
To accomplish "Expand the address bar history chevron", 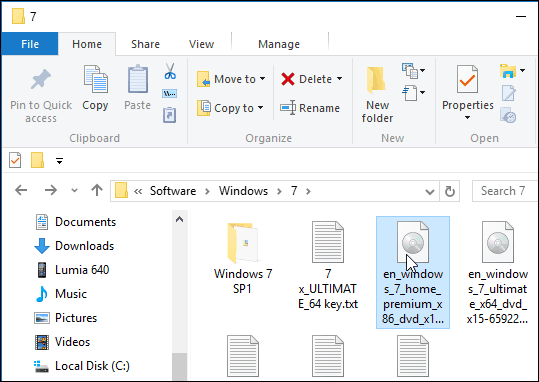I will tap(430, 191).
